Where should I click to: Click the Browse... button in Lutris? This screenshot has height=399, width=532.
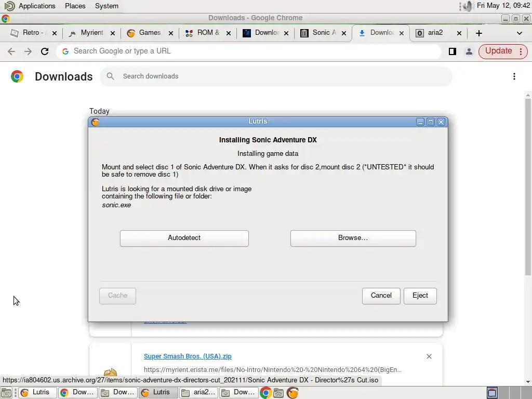point(353,238)
